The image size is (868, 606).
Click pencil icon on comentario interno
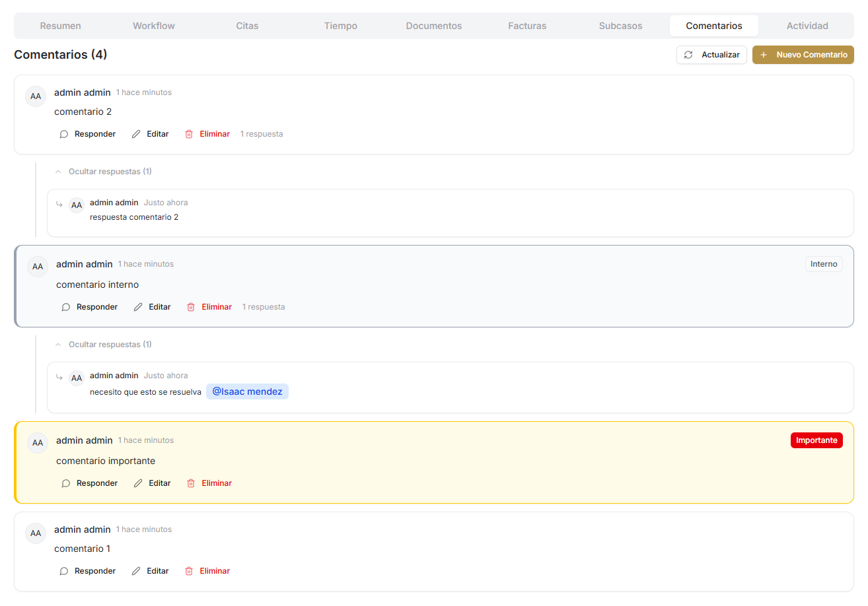pyautogui.click(x=138, y=307)
